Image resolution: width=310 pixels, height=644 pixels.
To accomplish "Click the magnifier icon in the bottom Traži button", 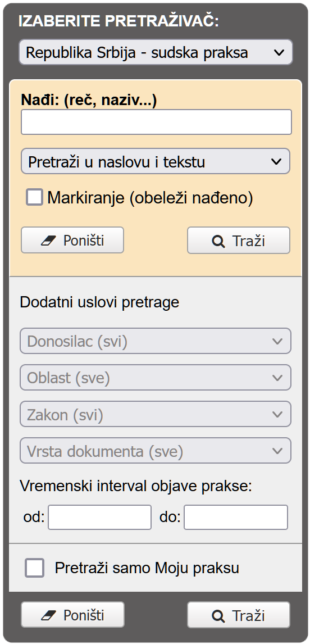I will [218, 616].
